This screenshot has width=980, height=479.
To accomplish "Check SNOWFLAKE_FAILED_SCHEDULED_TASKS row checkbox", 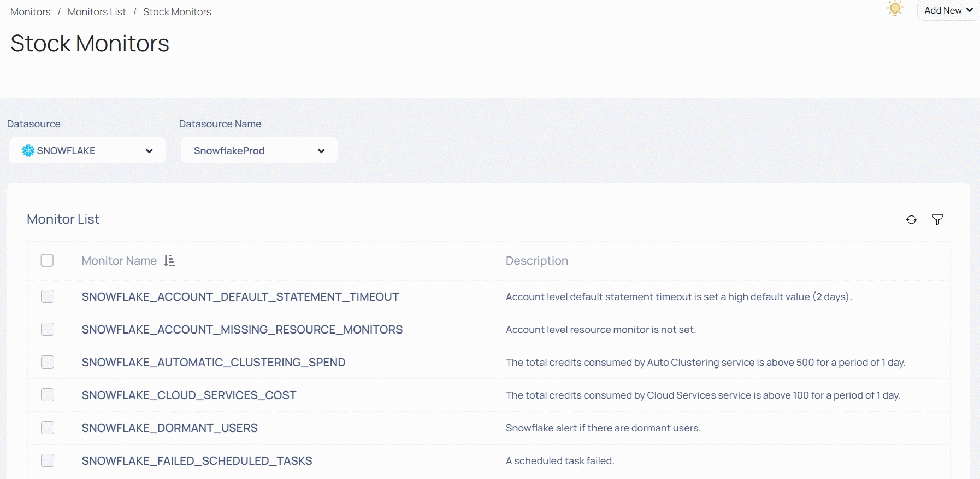I will pos(48,460).
